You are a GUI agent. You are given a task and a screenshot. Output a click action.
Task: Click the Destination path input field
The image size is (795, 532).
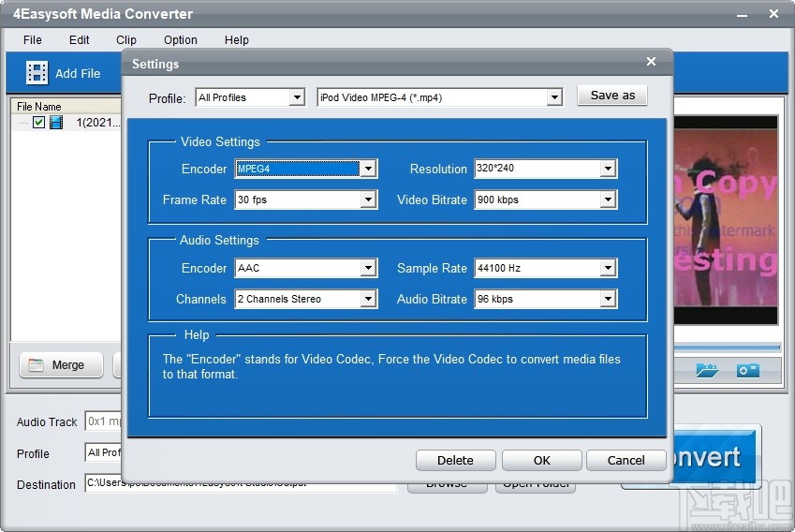coord(241,483)
